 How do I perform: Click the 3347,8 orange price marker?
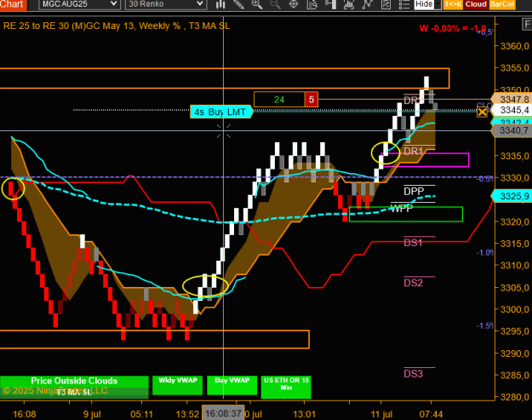(511, 100)
